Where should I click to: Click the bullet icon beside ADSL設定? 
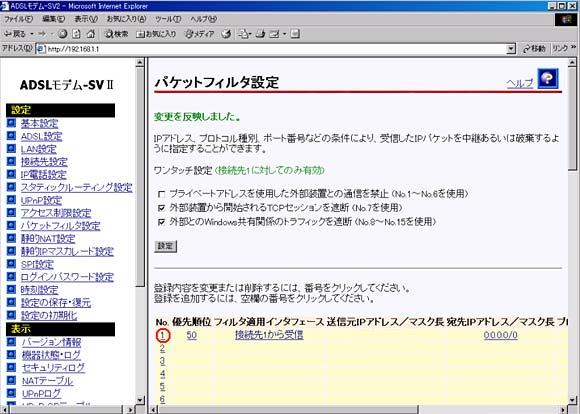[x=11, y=136]
